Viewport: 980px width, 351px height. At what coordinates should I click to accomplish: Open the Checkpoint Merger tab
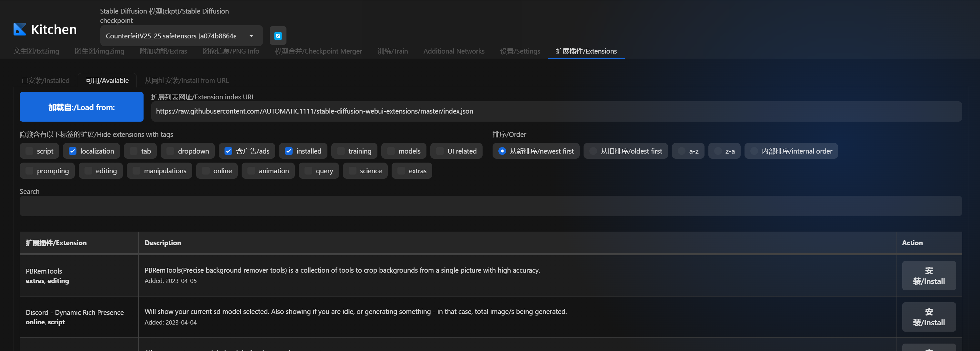(318, 51)
